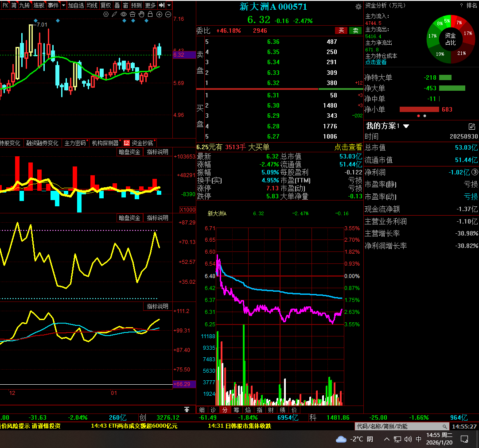This screenshot has width=479, height=448.
Task: Select the 分 minute chart tab
Action: 225,410
